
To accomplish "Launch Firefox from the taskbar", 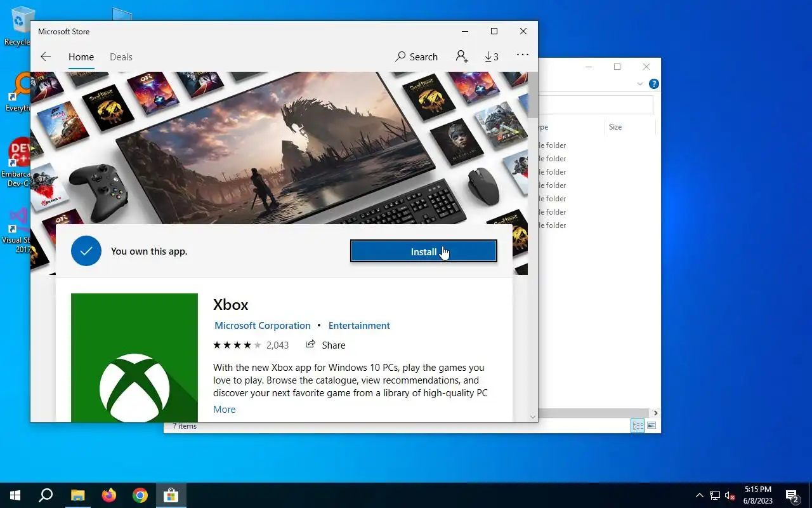I will coord(109,495).
